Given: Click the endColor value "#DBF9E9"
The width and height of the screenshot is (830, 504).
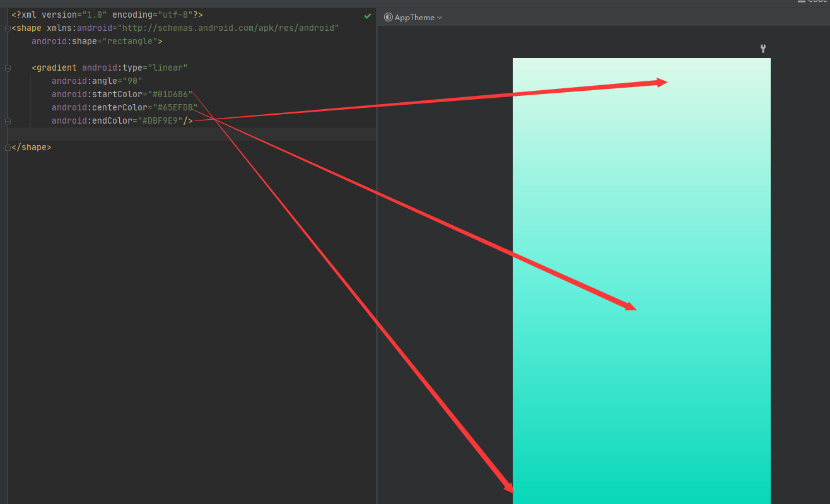Looking at the screenshot, I should [160, 120].
